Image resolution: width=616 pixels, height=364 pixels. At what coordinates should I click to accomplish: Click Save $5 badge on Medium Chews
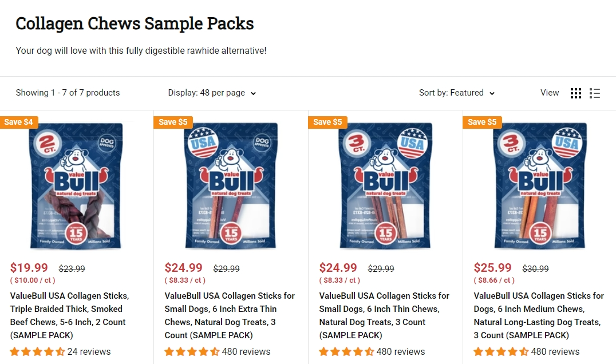coord(482,122)
